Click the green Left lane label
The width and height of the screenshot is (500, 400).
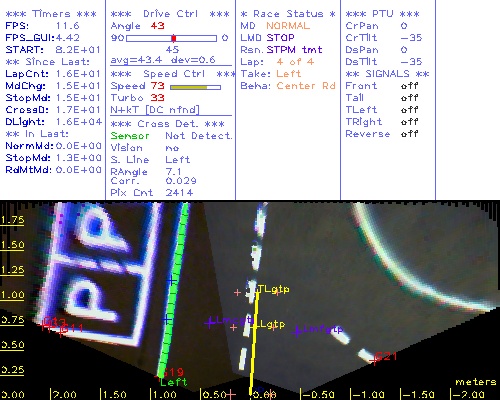point(174,382)
